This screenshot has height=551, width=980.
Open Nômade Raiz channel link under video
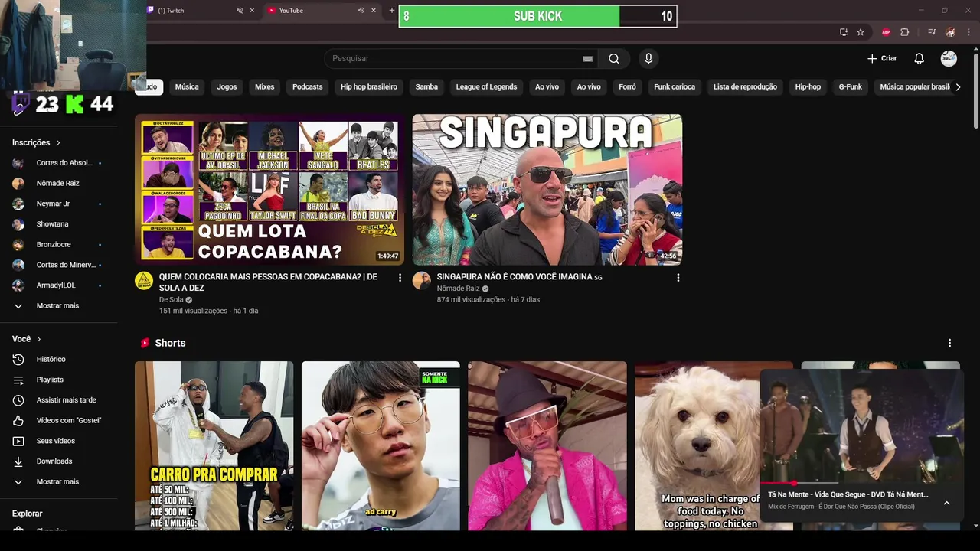click(458, 289)
